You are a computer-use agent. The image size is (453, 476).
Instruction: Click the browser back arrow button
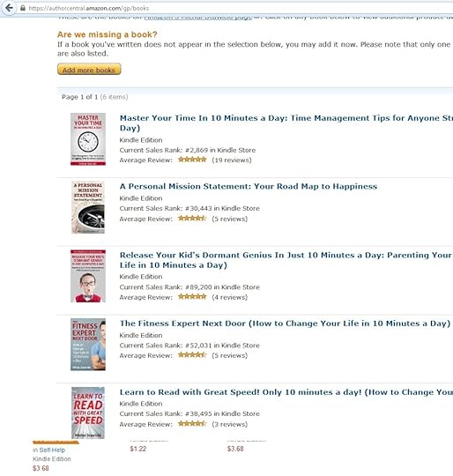9,8
